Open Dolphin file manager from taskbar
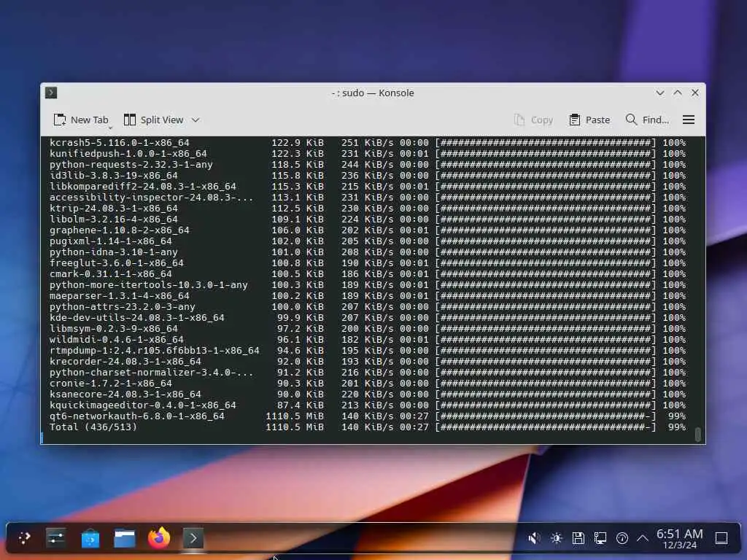This screenshot has height=560, width=747. pos(124,539)
